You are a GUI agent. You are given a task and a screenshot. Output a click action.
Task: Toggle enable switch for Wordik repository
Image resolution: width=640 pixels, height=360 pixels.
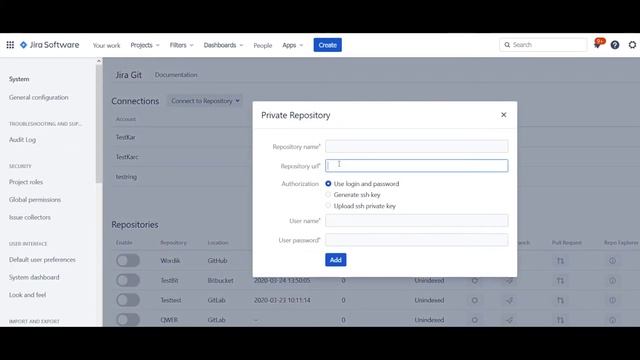pos(128,260)
